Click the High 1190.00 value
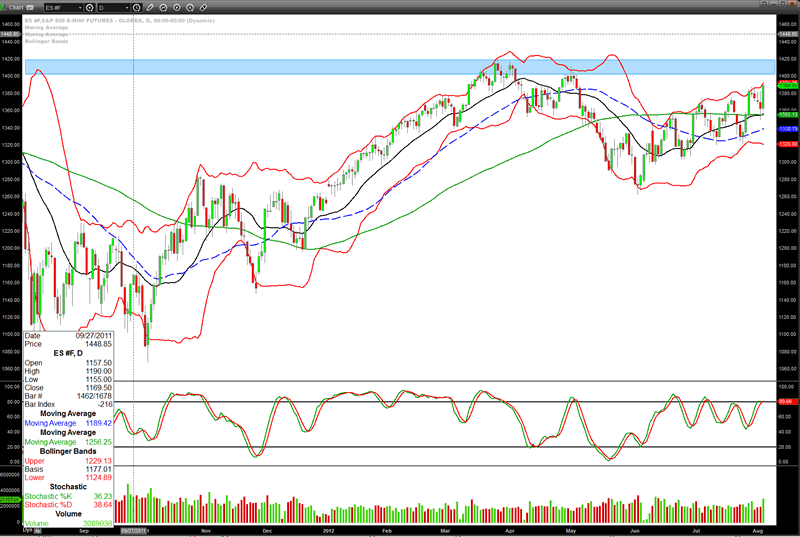Screen dimensions: 800x537 coord(98,371)
